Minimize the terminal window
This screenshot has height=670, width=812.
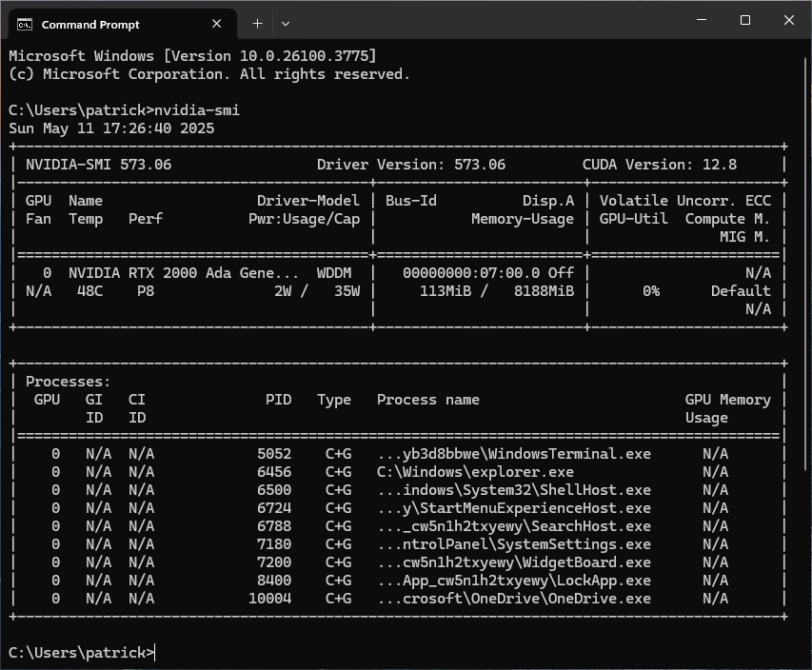click(x=702, y=20)
